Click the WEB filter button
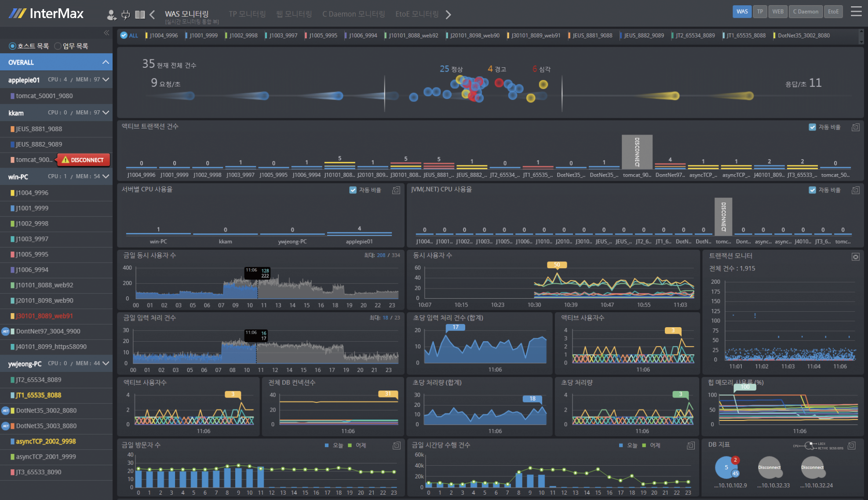 tap(777, 12)
